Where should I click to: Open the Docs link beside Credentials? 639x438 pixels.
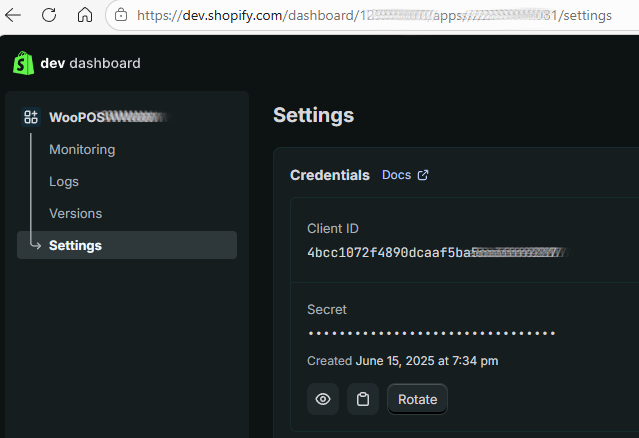coord(396,175)
